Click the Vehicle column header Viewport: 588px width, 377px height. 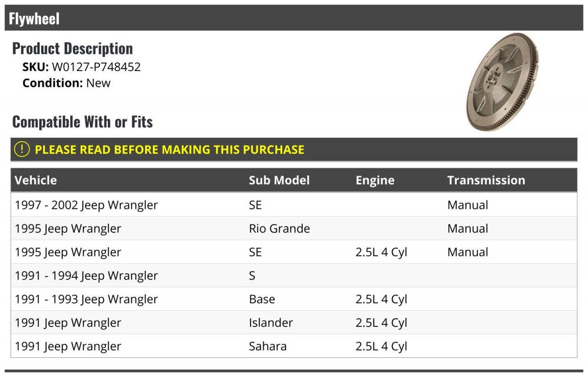(x=36, y=180)
